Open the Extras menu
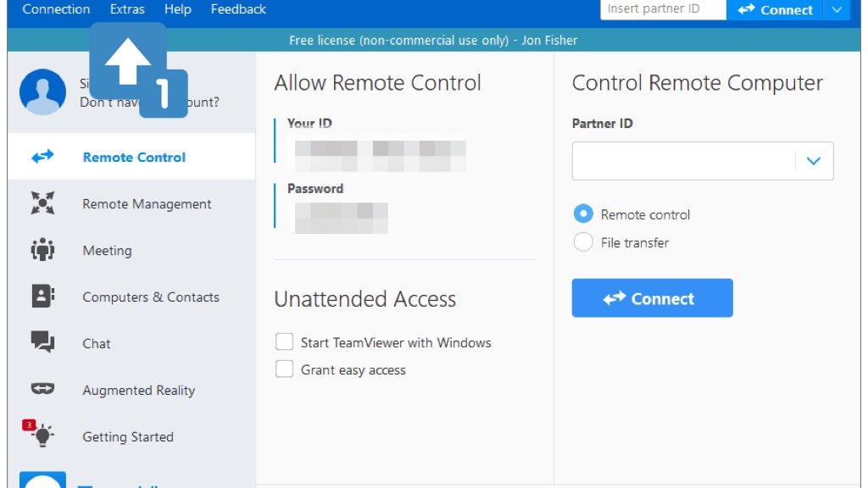 127,9
